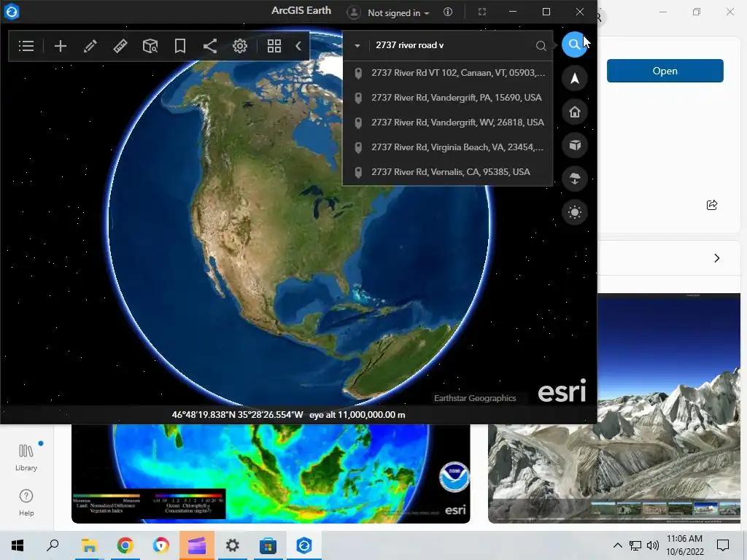Image resolution: width=747 pixels, height=560 pixels.
Task: Open ArcGIS Earth settings gear
Action: pyautogui.click(x=240, y=46)
